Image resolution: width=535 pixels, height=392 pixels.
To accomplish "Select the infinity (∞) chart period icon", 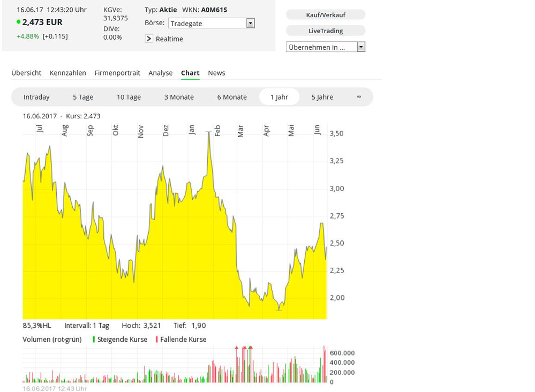I will tap(358, 97).
